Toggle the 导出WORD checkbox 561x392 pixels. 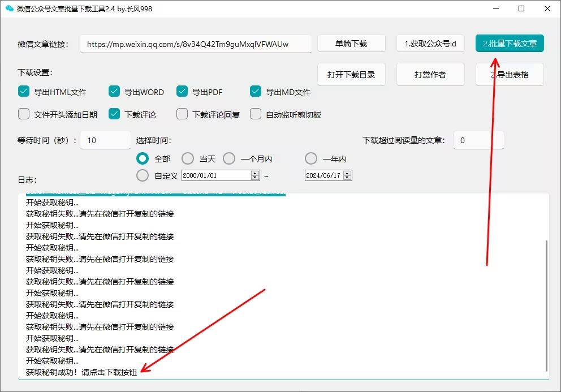114,92
